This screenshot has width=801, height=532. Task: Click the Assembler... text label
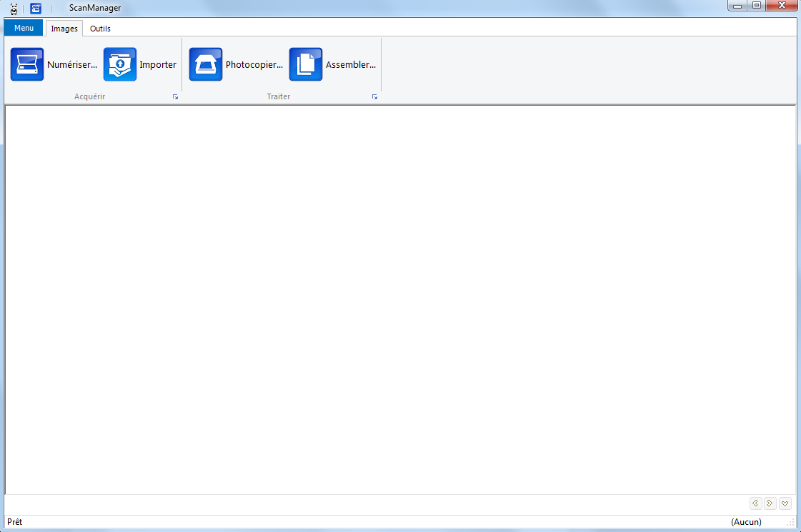tap(350, 64)
